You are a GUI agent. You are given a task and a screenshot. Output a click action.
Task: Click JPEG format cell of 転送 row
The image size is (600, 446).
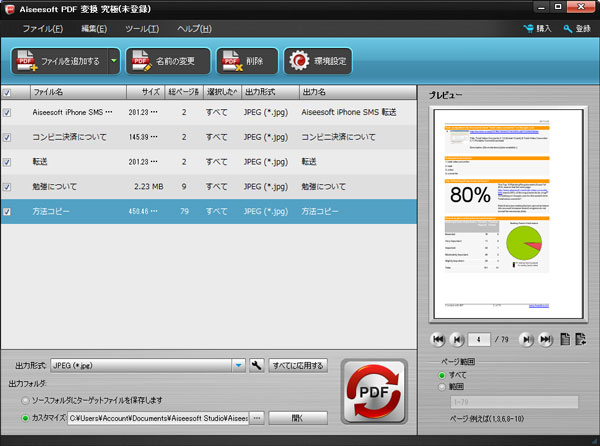[266, 162]
